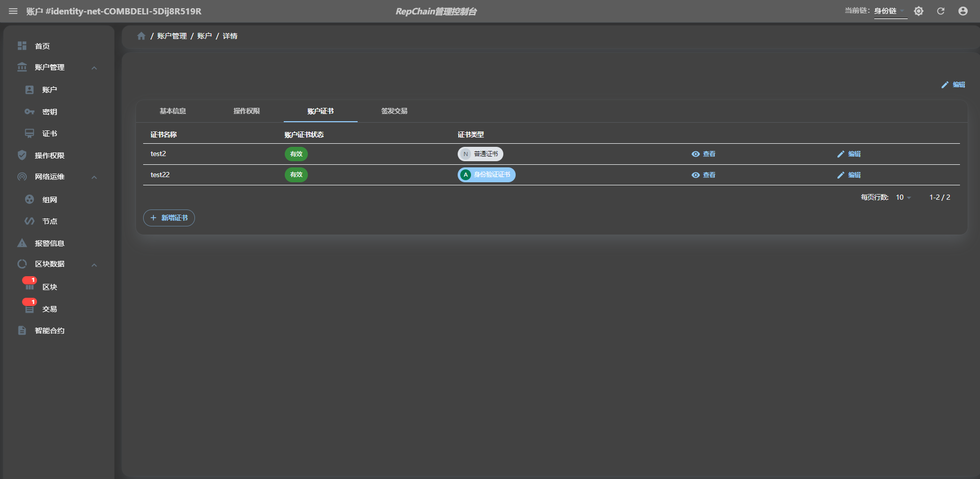Switch to the 签发交易 tab
The width and height of the screenshot is (980, 479).
395,111
